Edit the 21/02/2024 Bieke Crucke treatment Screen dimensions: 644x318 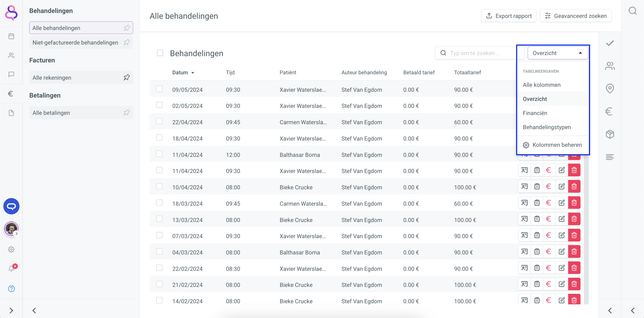coord(561,284)
